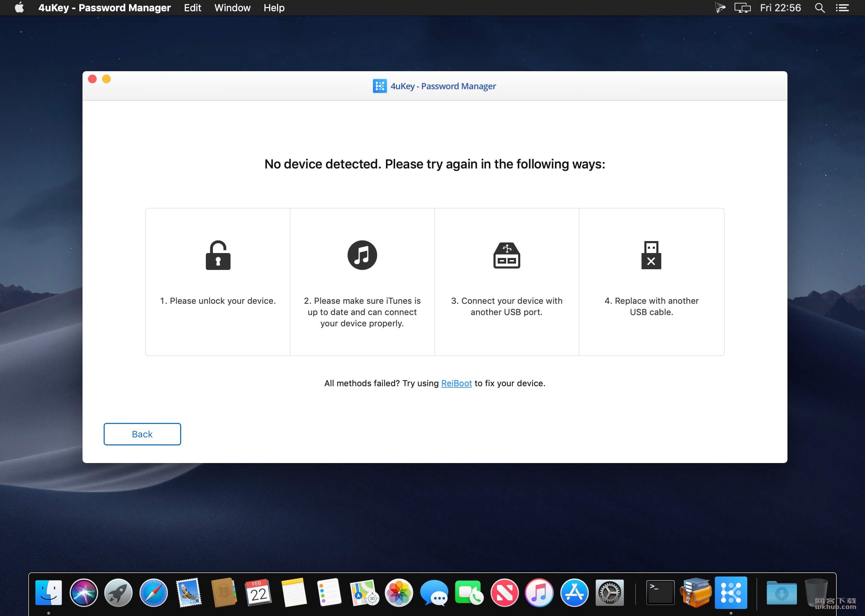865x616 pixels.
Task: Close the 4uKey window
Action: tap(92, 79)
